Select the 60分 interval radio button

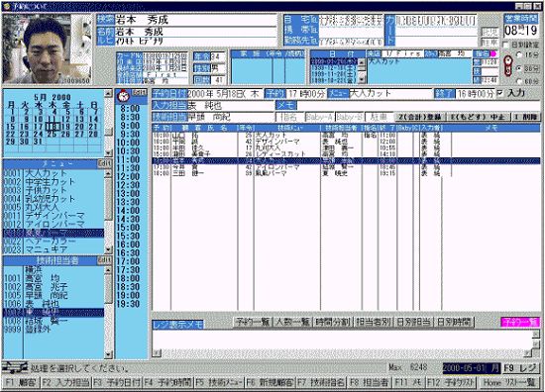(519, 81)
